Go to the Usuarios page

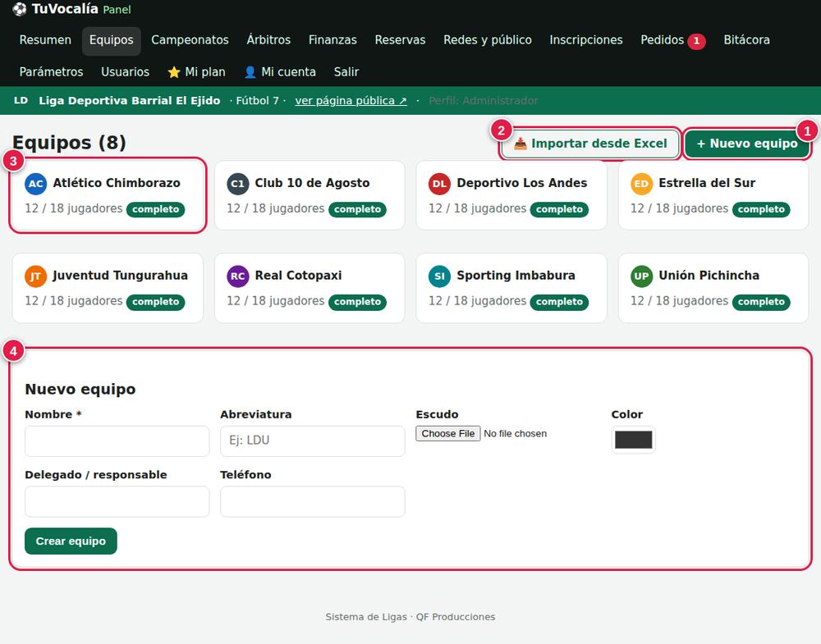[x=125, y=72]
